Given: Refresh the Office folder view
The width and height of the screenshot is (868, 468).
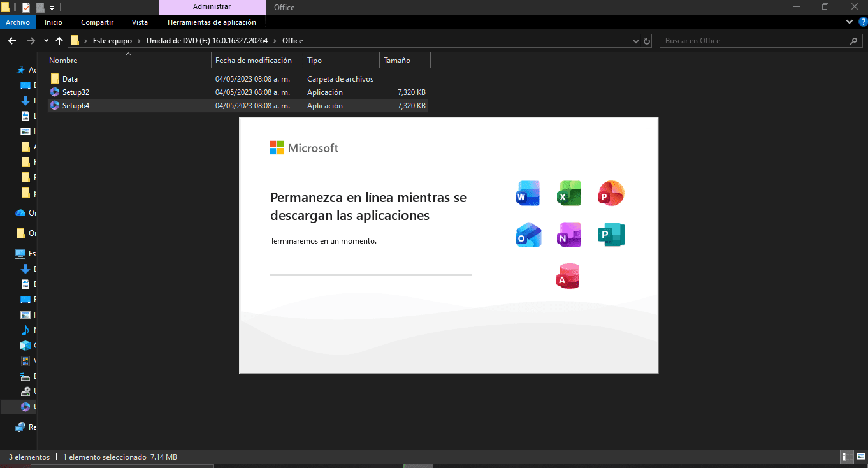Looking at the screenshot, I should [x=647, y=41].
